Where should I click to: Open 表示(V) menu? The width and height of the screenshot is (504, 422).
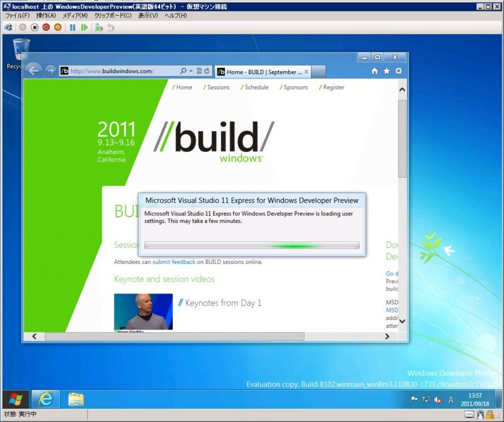pyautogui.click(x=148, y=15)
